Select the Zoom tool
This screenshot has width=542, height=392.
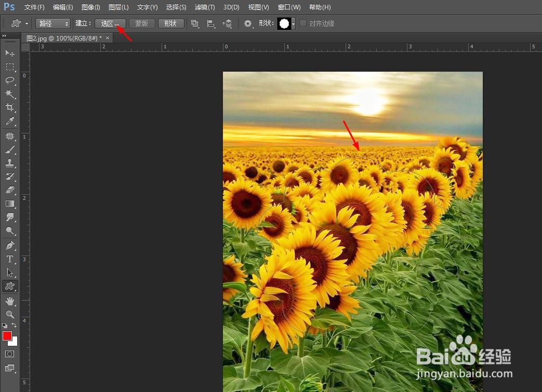(10, 314)
